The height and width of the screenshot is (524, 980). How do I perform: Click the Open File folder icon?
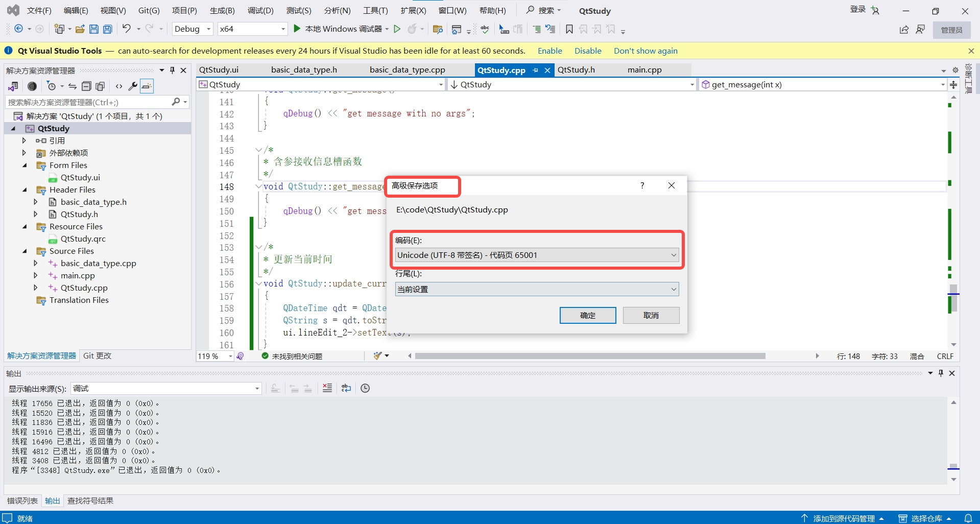[80, 29]
